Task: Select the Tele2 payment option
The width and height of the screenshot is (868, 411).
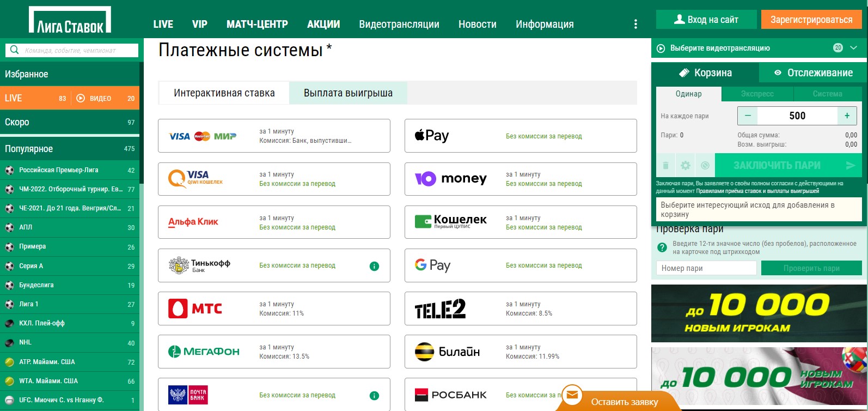Action: [x=521, y=309]
